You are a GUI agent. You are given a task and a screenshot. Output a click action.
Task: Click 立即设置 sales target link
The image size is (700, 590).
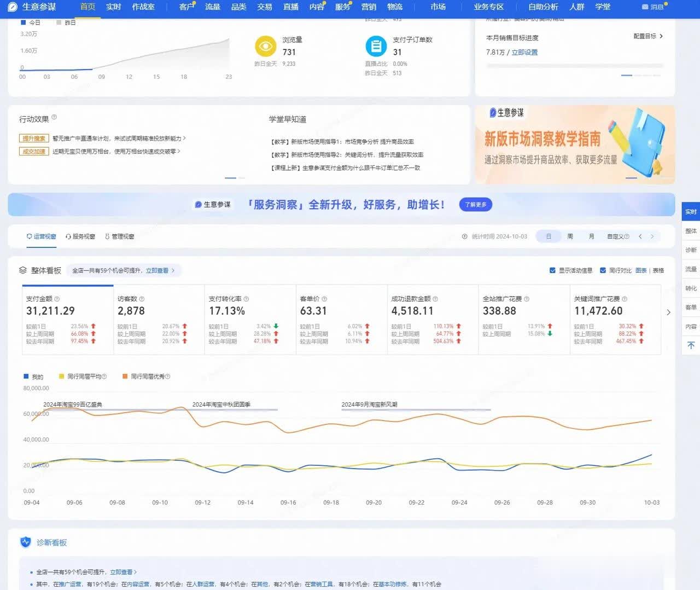(524, 53)
